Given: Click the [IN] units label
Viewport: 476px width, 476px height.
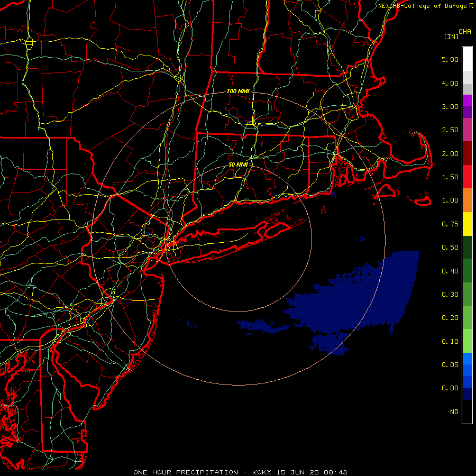Looking at the screenshot, I should [x=451, y=36].
